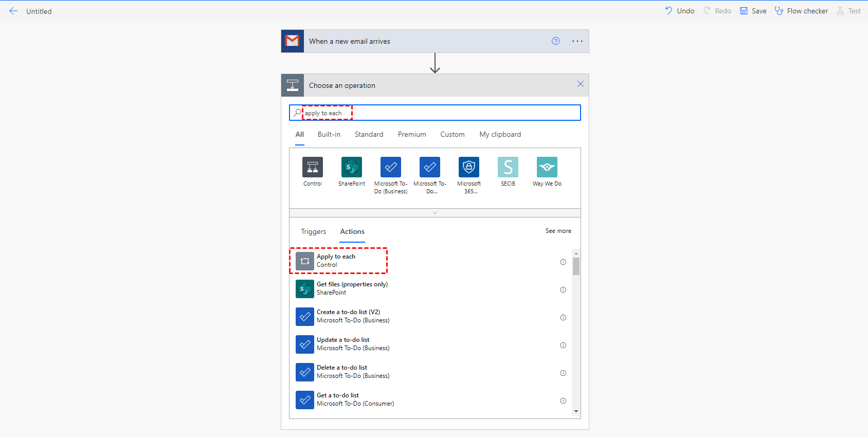Viewport: 868px width, 437px height.
Task: Switch to the My clipboard tab
Action: tap(500, 134)
